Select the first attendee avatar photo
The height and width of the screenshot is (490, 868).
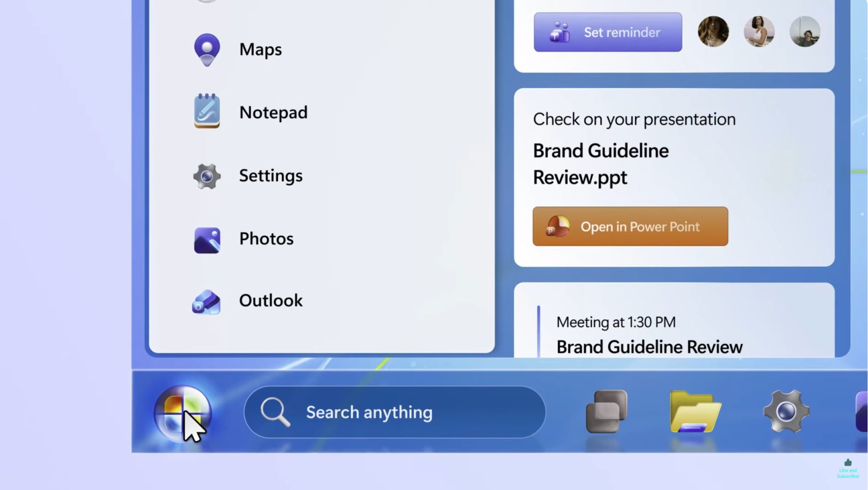click(713, 31)
